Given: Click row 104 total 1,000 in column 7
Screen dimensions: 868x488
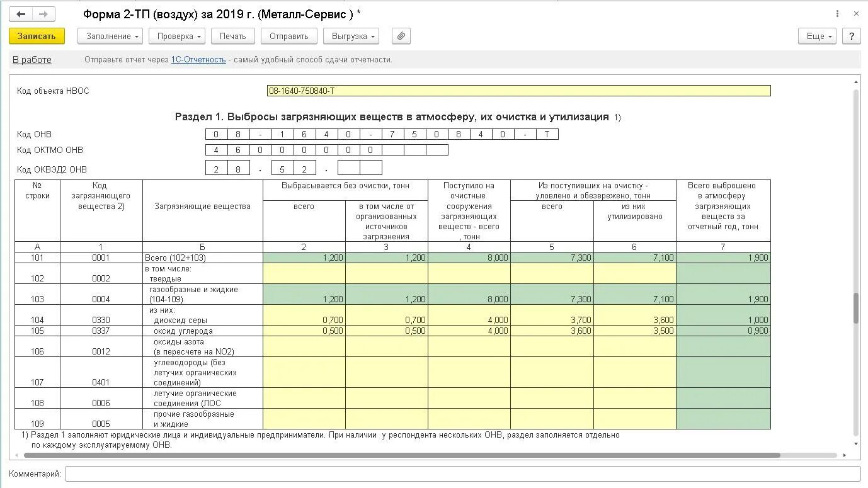Looking at the screenshot, I should pyautogui.click(x=723, y=315).
